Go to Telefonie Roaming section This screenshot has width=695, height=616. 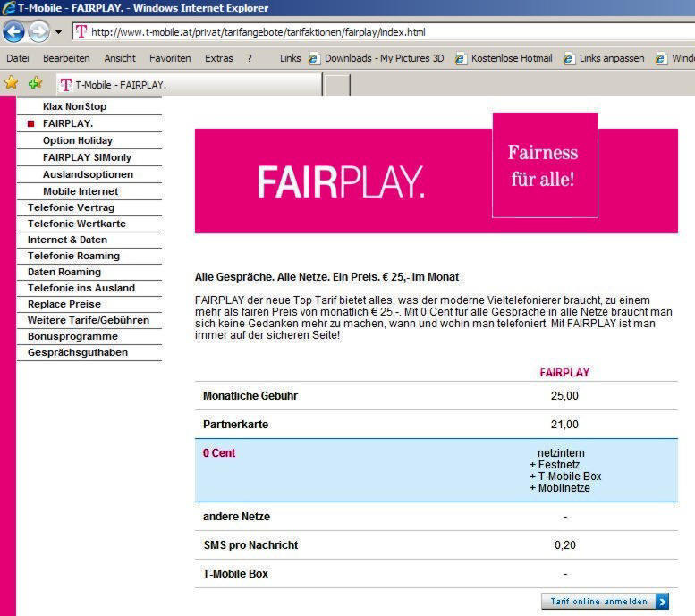tap(73, 256)
